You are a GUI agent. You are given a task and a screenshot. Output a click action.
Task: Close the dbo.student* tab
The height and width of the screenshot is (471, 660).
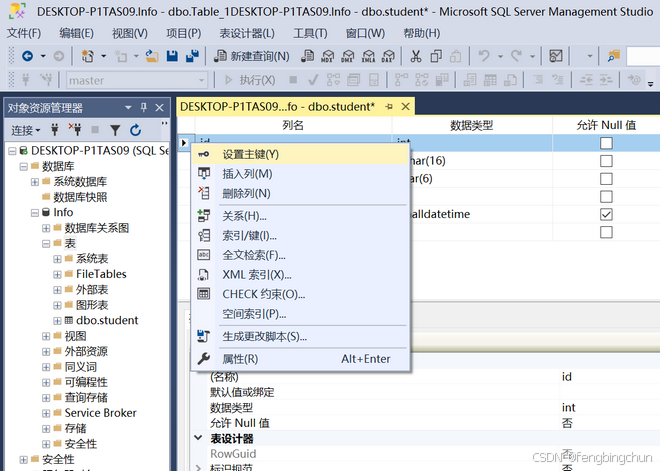405,106
